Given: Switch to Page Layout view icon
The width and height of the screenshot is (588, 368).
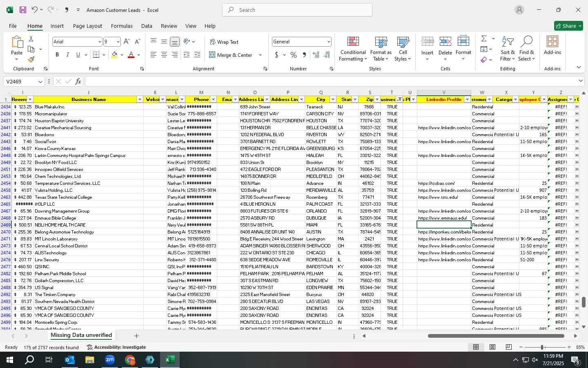Looking at the screenshot, I should [x=492, y=347].
